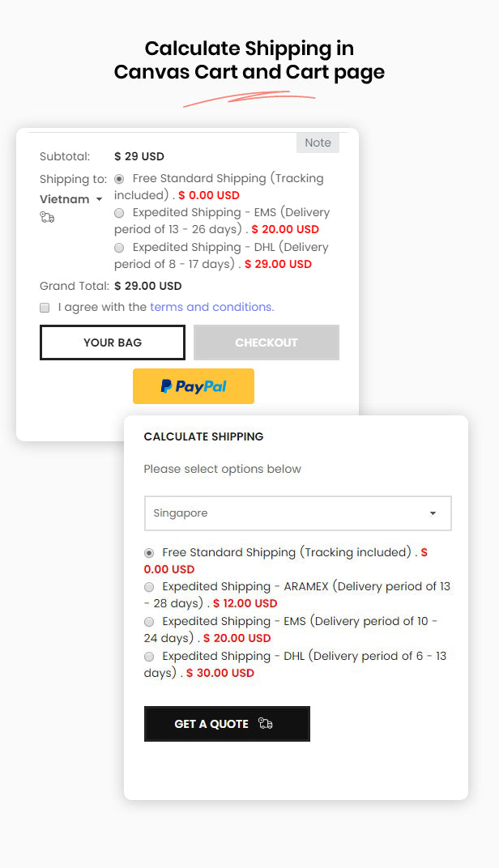The height and width of the screenshot is (868, 499).
Task: Choose Expedited Shipping DHL $29.00 option
Action: click(x=119, y=248)
